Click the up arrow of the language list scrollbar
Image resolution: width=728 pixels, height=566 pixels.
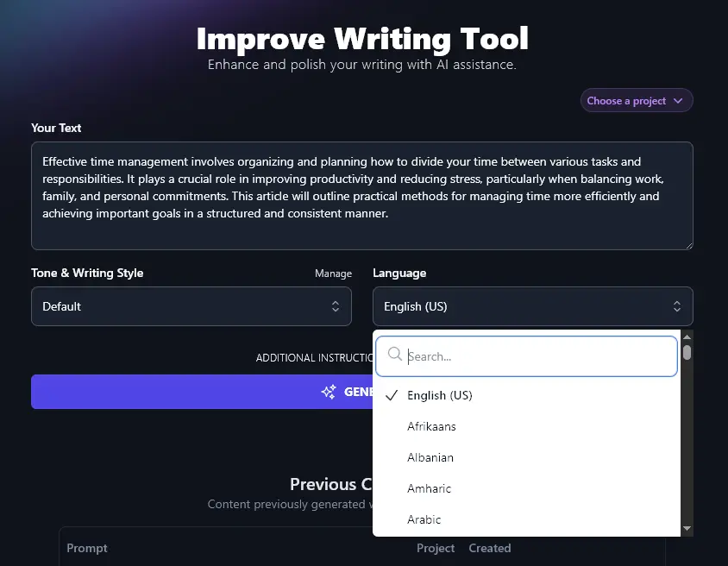click(687, 336)
